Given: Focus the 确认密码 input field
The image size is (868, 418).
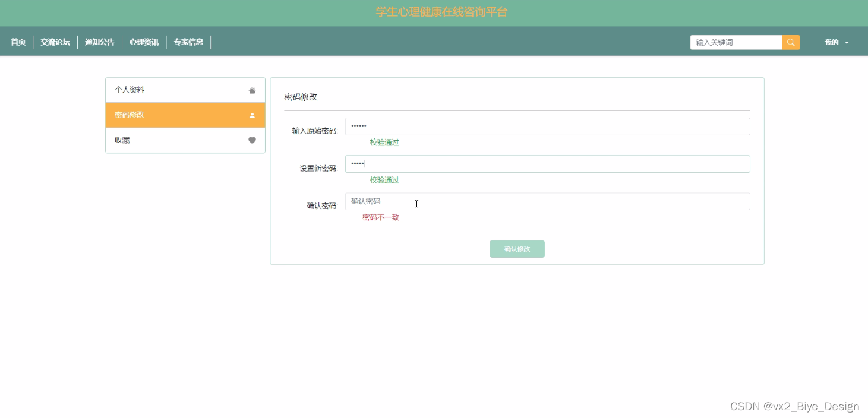Looking at the screenshot, I should [547, 201].
